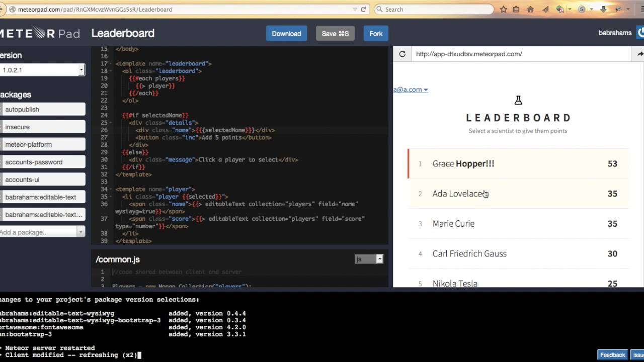
Task: Select the babrahams:editable-text package
Action: click(43, 197)
